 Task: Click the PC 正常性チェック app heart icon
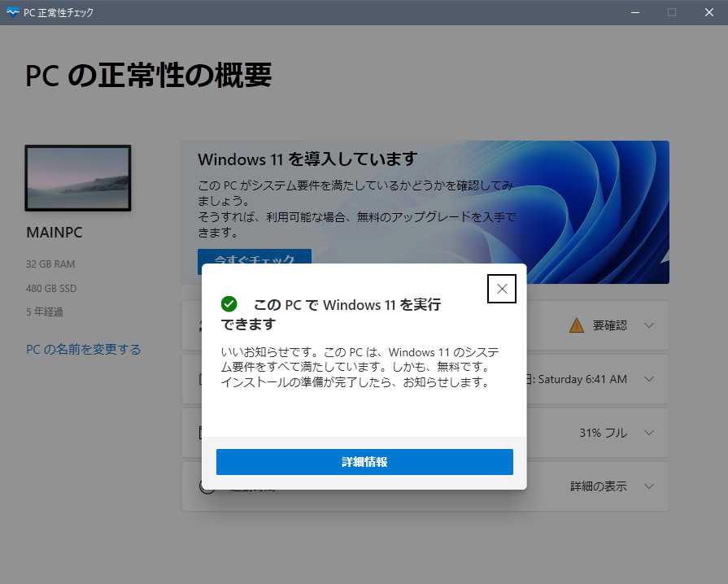[x=12, y=12]
